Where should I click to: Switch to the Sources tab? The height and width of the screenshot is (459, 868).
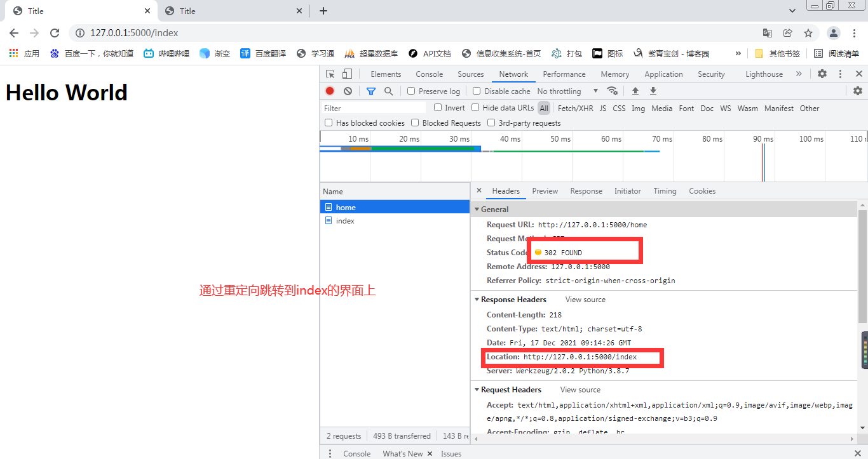click(x=471, y=74)
